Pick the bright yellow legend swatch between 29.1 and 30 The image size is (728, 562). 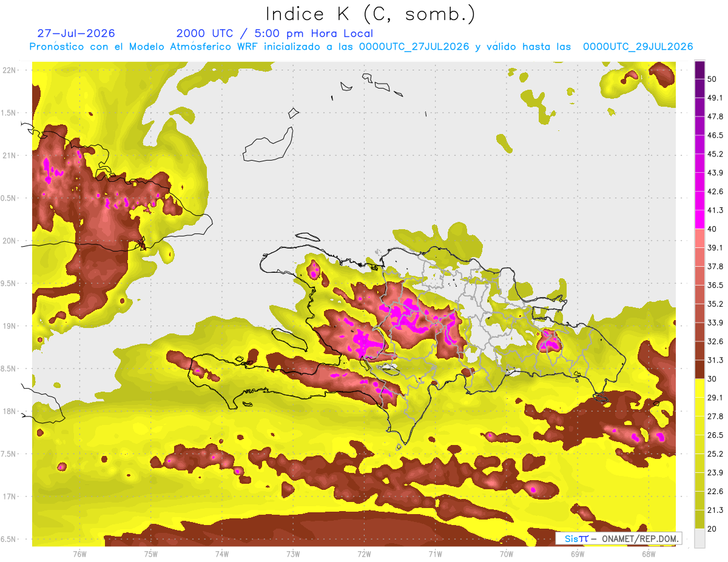click(x=699, y=389)
